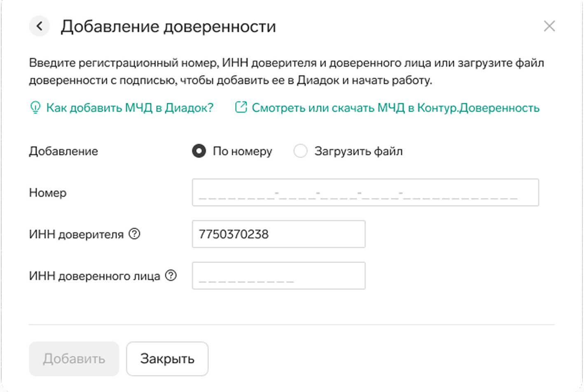The height and width of the screenshot is (392, 584).
Task: Show help for 'ИНН доверителя' question icon
Action: tap(135, 234)
